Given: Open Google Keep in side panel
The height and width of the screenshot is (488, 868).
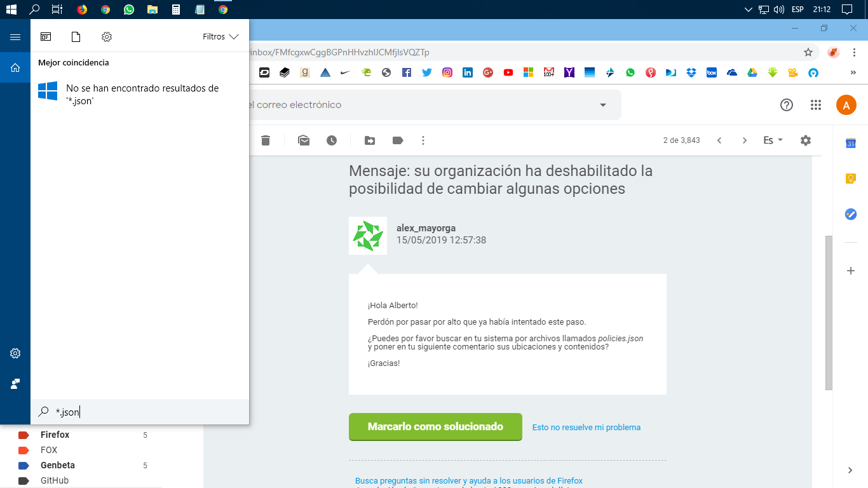Looking at the screenshot, I should 851,179.
